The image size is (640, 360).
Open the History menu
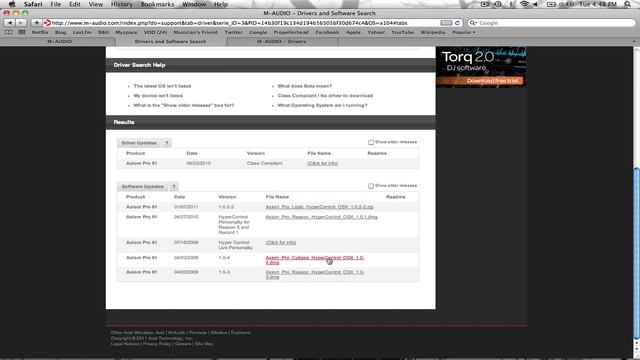click(122, 4)
